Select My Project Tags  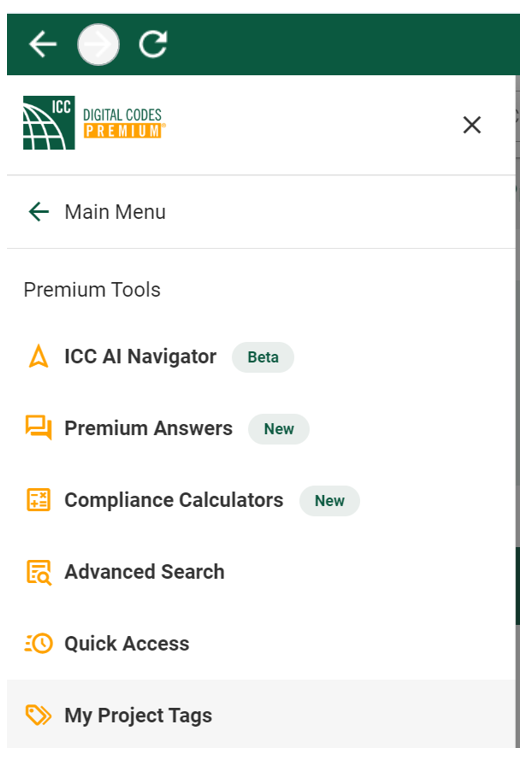(x=261, y=715)
